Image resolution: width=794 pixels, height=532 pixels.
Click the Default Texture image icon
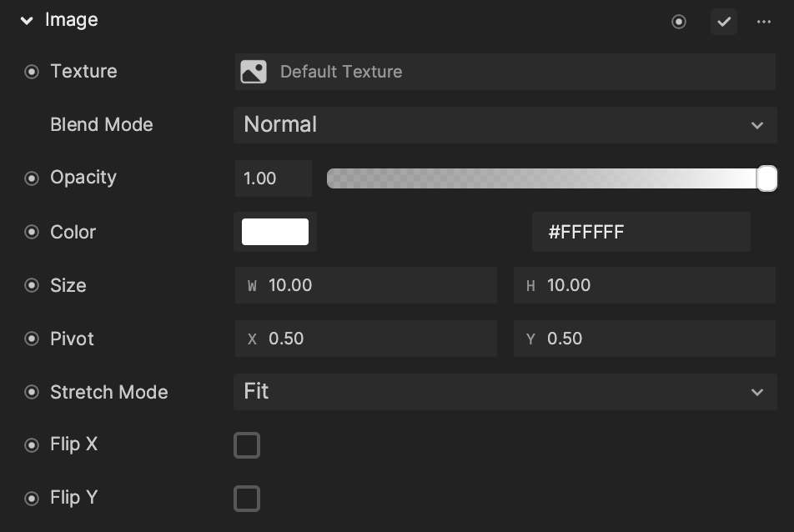coord(254,72)
